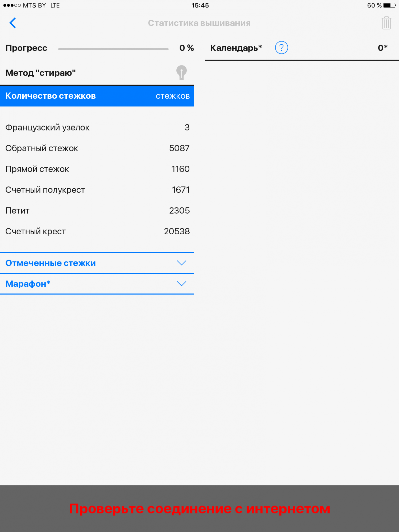Tap the Метод "стираю" label
This screenshot has height=532, width=399.
pos(41,73)
